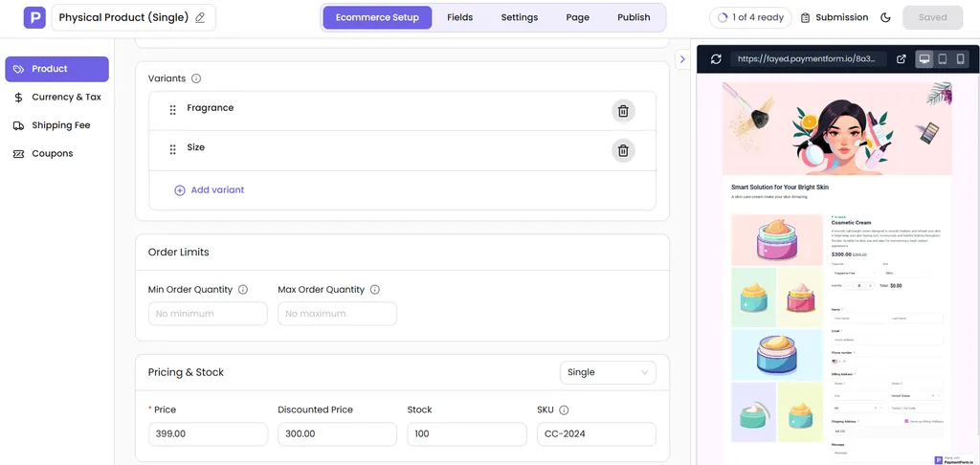Click Discounted Price field showing 300.00
Screen dimensions: 980x465
tap(338, 433)
